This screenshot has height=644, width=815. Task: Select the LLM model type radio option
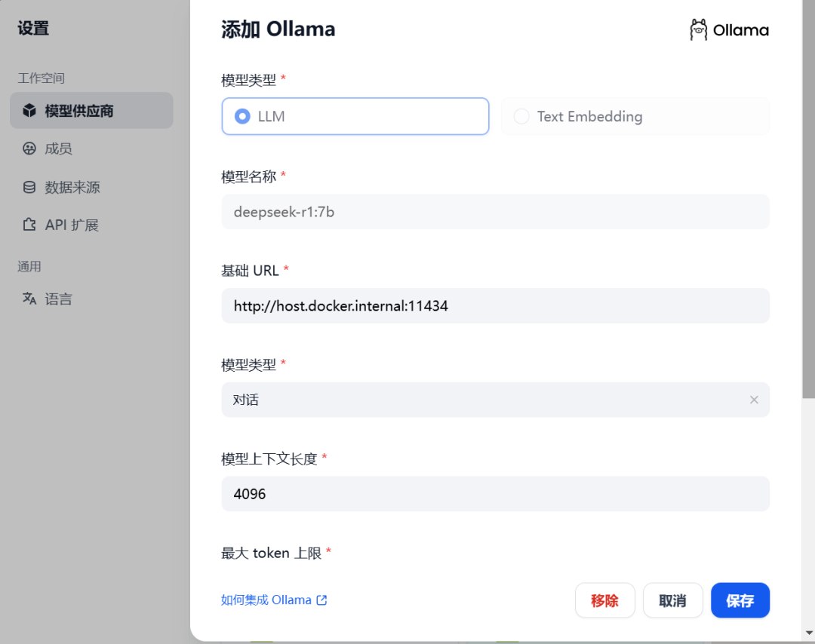[x=355, y=116]
